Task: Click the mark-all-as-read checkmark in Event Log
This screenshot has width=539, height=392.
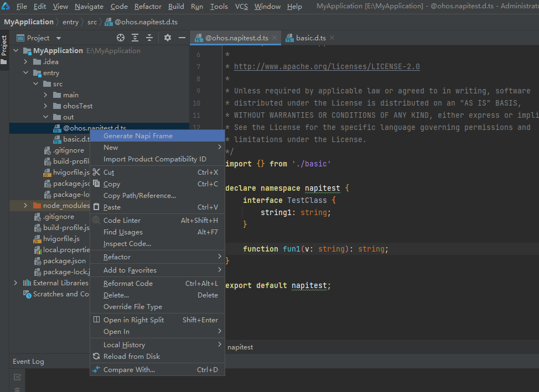Action: (x=17, y=377)
